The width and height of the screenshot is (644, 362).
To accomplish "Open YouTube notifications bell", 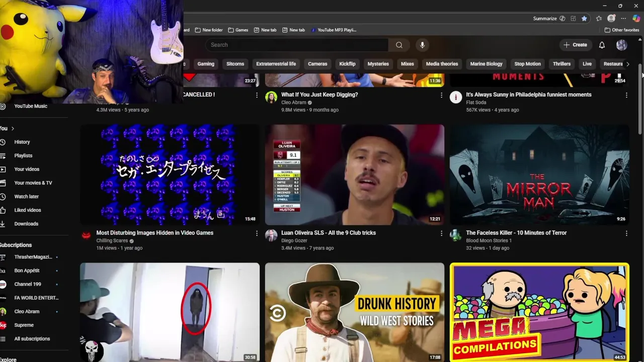I will [x=602, y=45].
